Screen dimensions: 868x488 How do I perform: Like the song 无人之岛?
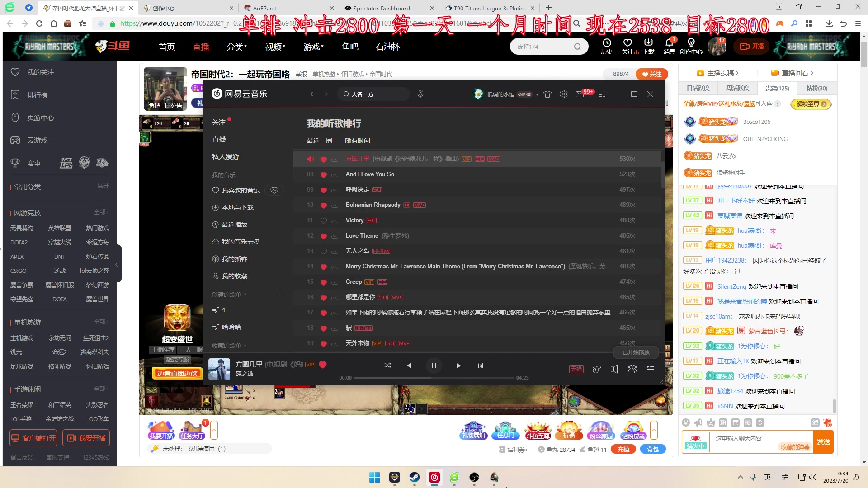point(323,251)
